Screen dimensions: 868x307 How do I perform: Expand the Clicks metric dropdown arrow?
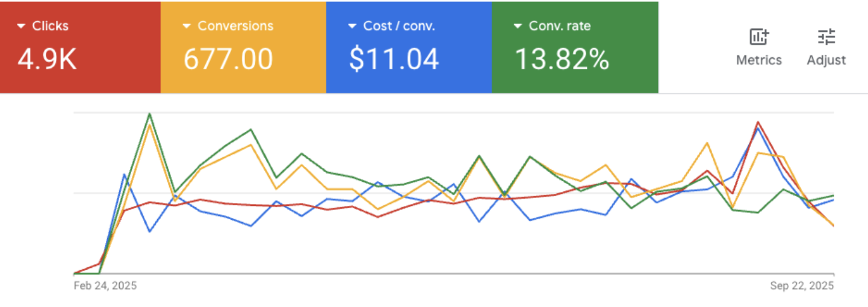click(x=21, y=26)
